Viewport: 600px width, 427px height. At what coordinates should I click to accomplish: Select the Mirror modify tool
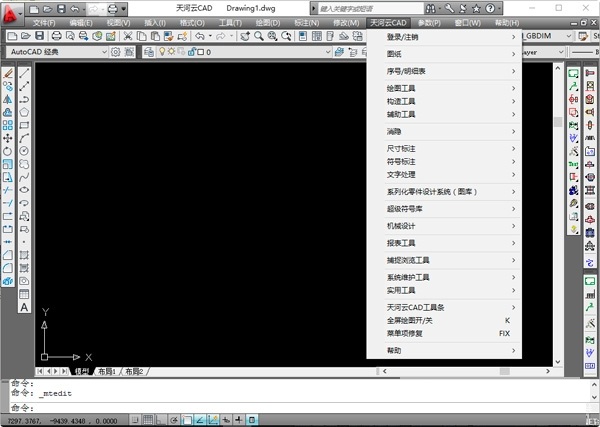point(8,99)
